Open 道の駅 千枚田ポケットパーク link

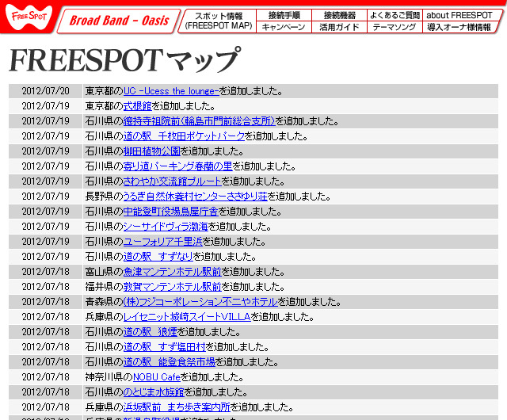184,136
